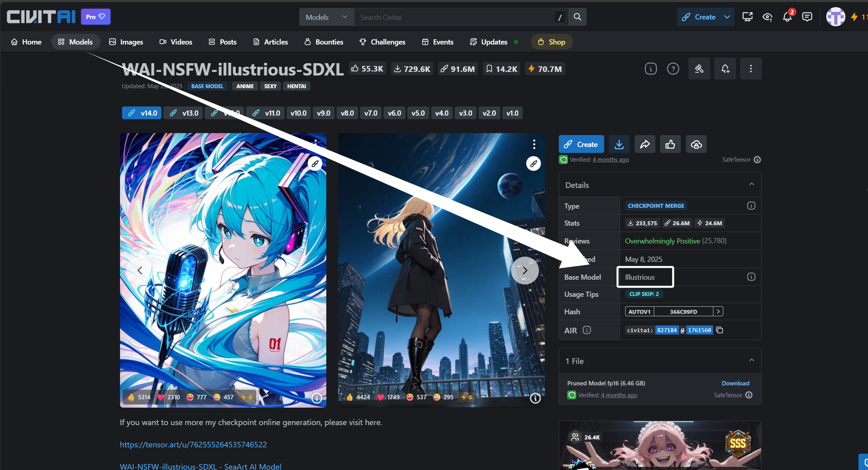Click the cloud vault icon button
868x470 pixels.
pos(696,144)
